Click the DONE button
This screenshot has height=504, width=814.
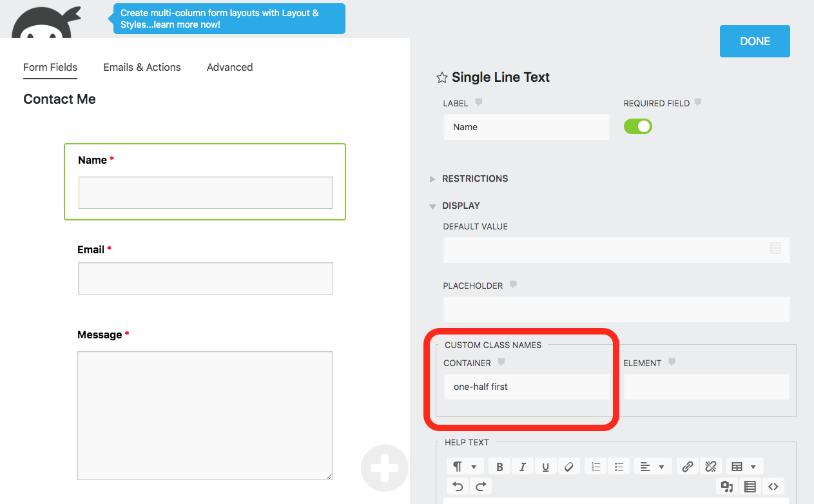pyautogui.click(x=755, y=41)
